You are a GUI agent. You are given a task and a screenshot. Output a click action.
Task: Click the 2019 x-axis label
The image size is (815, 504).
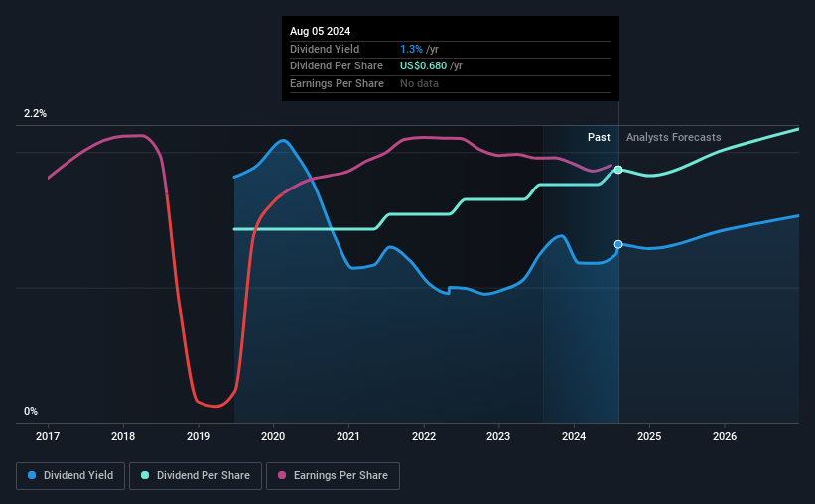point(198,436)
